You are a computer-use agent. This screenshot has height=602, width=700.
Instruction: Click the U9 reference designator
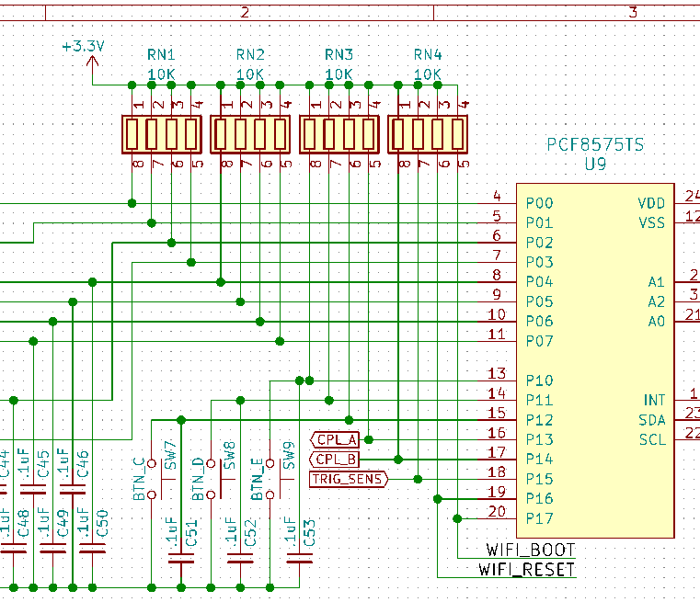pyautogui.click(x=595, y=165)
